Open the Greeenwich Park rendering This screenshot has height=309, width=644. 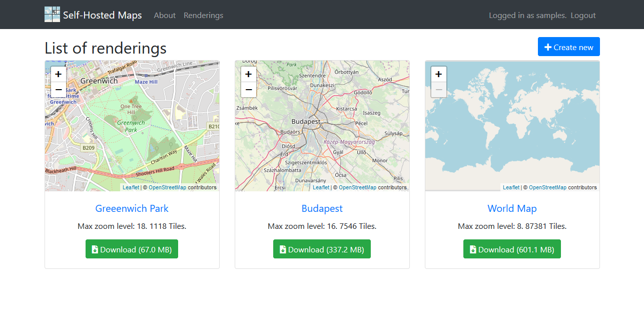[132, 208]
